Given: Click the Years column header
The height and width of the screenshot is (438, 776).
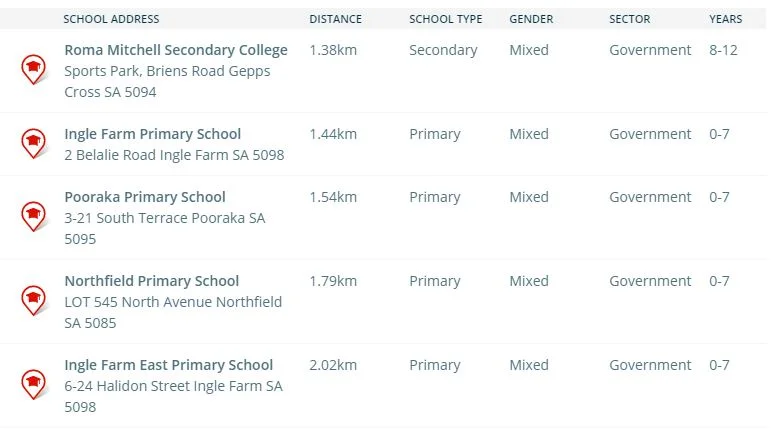Looking at the screenshot, I should (x=726, y=19).
